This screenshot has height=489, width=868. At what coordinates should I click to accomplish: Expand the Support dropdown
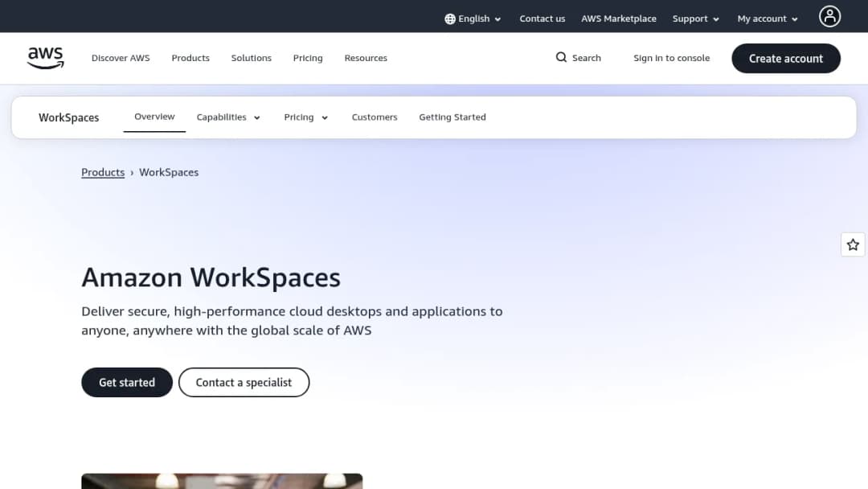click(696, 18)
